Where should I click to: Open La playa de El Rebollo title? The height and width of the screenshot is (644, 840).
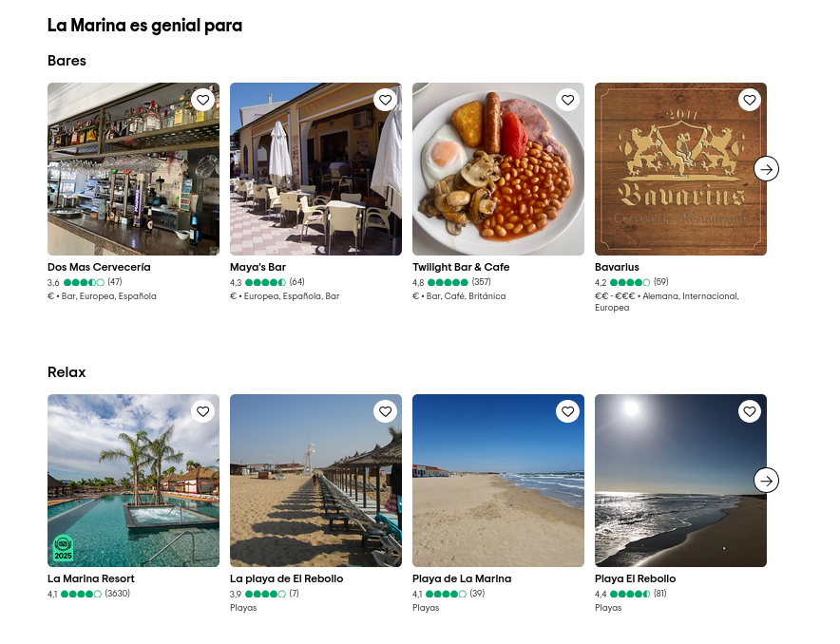(x=286, y=579)
